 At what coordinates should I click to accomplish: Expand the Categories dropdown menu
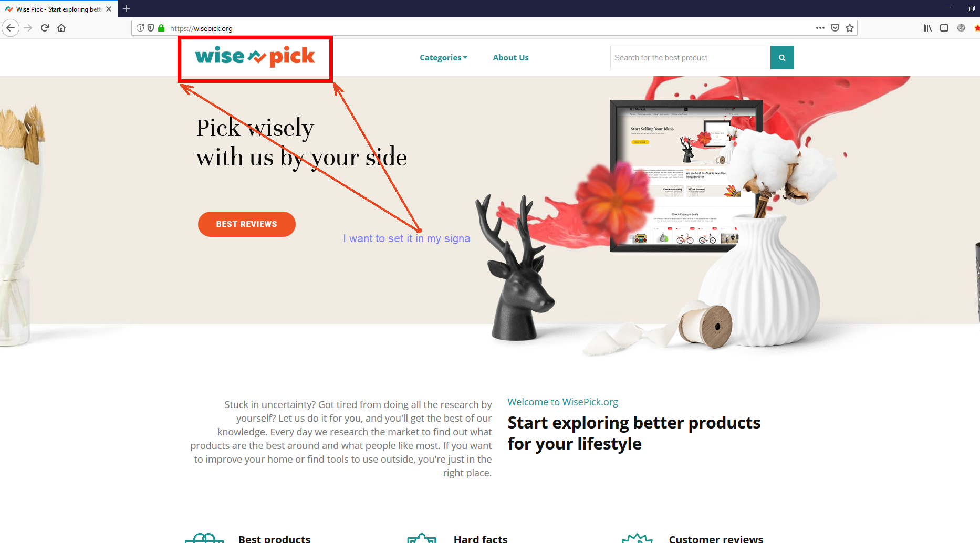coord(443,58)
